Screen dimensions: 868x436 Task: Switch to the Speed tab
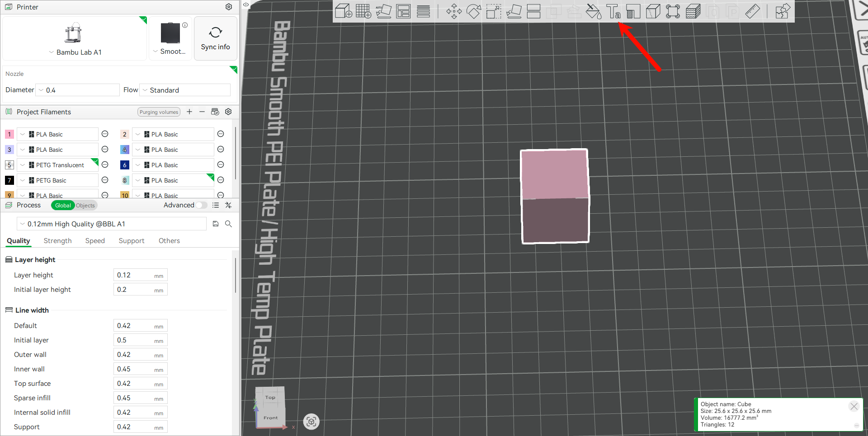(95, 241)
